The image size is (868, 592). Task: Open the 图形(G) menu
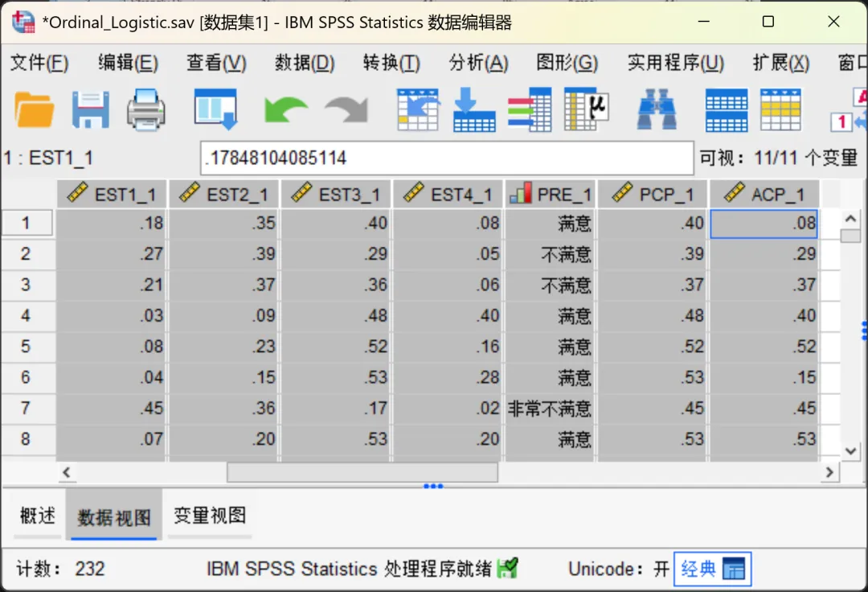pos(567,63)
